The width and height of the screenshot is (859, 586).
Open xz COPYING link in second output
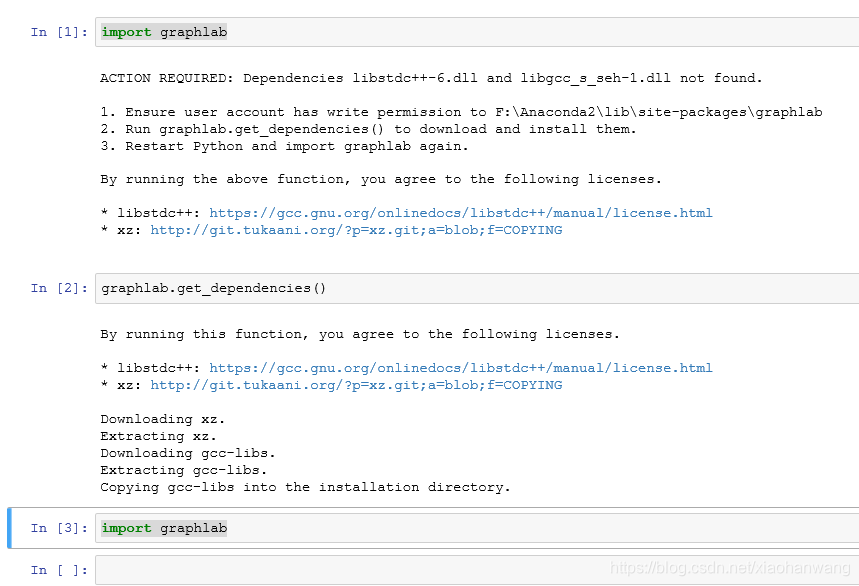pos(356,385)
